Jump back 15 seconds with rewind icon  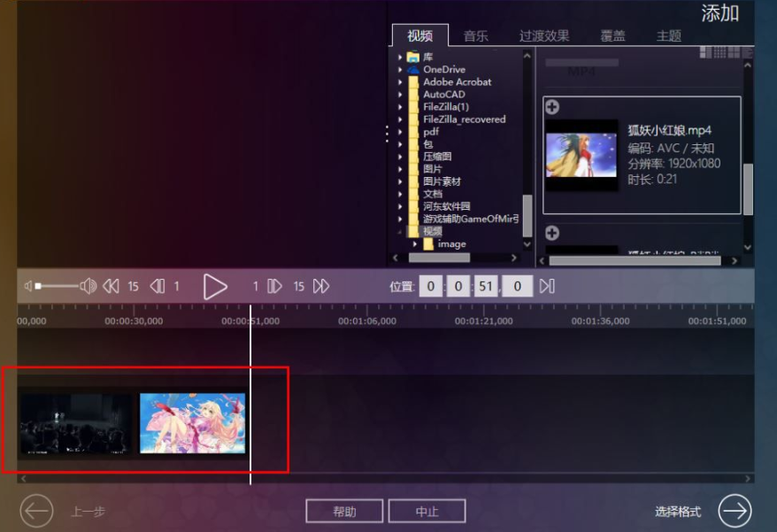[111, 286]
